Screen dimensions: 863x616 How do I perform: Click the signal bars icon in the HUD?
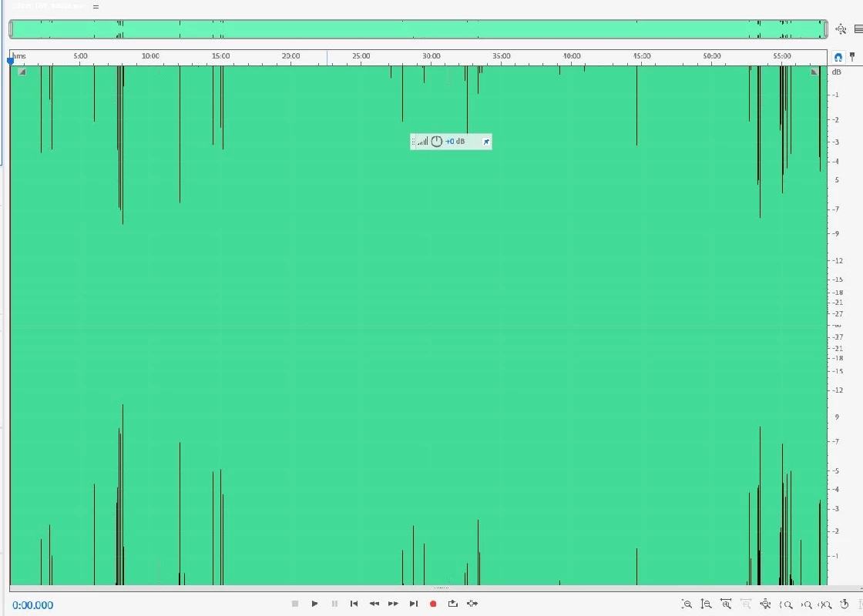[x=423, y=142]
